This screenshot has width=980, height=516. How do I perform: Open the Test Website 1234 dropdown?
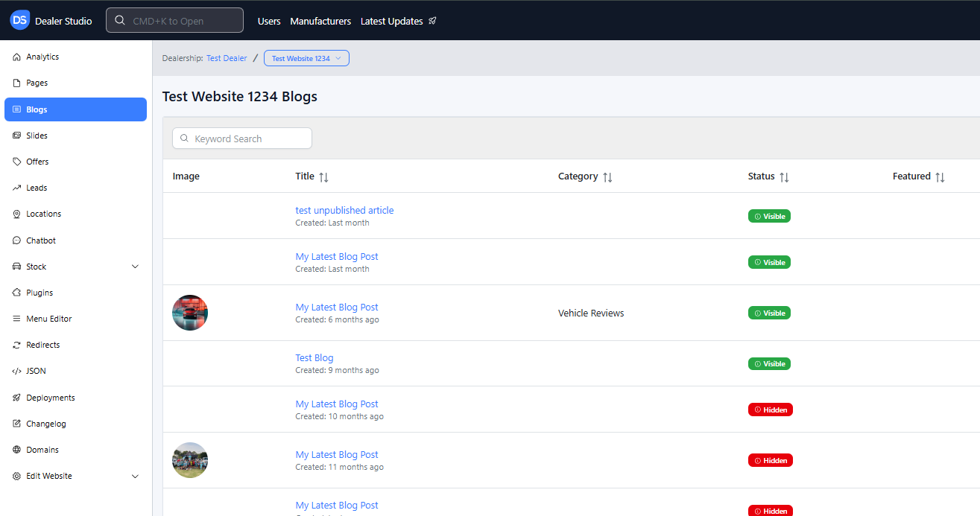(306, 58)
